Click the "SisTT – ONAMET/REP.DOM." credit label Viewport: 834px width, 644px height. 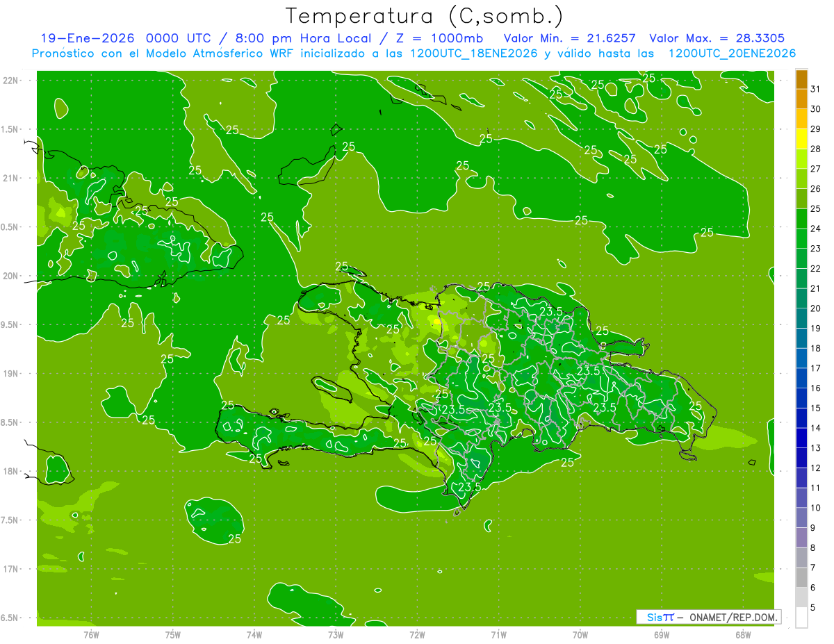click(x=709, y=617)
